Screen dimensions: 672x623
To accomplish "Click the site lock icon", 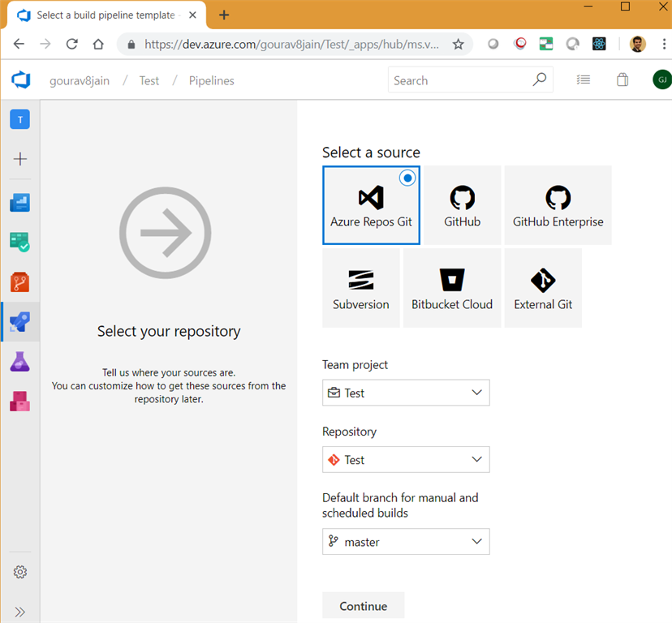I will pyautogui.click(x=131, y=44).
